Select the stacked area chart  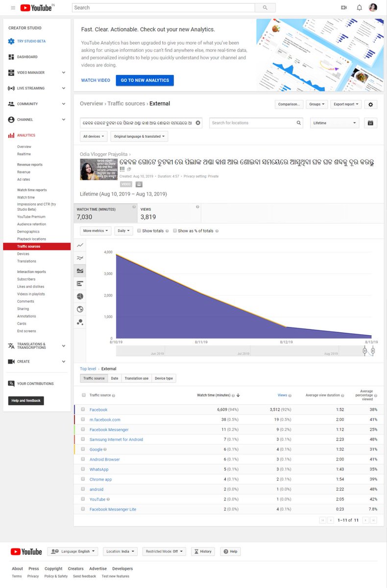click(x=80, y=270)
